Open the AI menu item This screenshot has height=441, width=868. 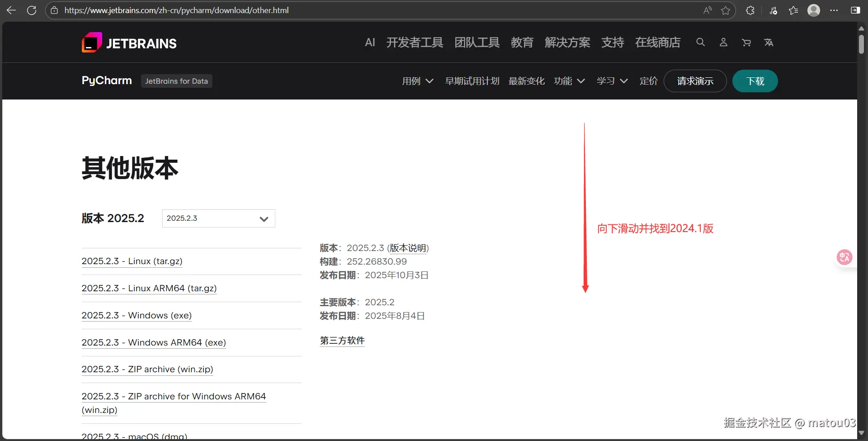tap(370, 42)
